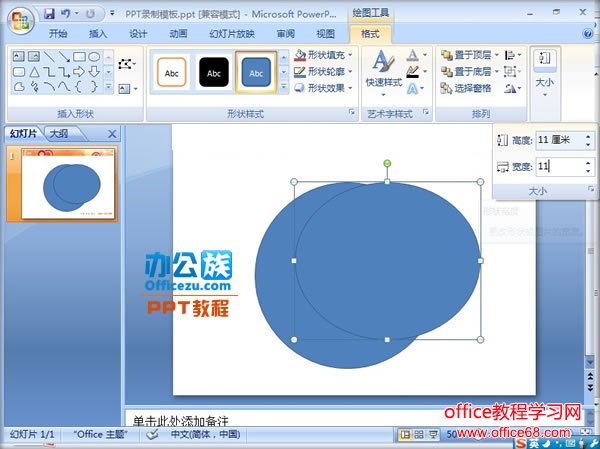Go to the 幻灯片放映 tab
The image size is (600, 449).
click(232, 34)
